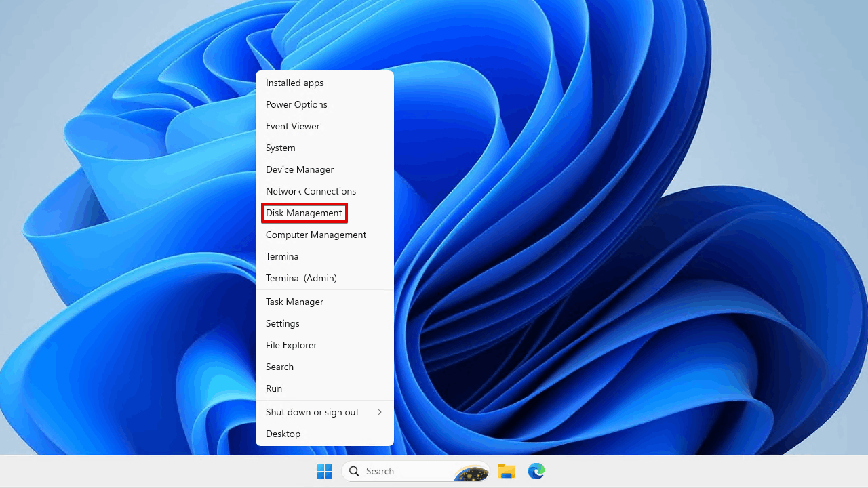868x488 pixels.
Task: Open the System information page
Action: 280,148
